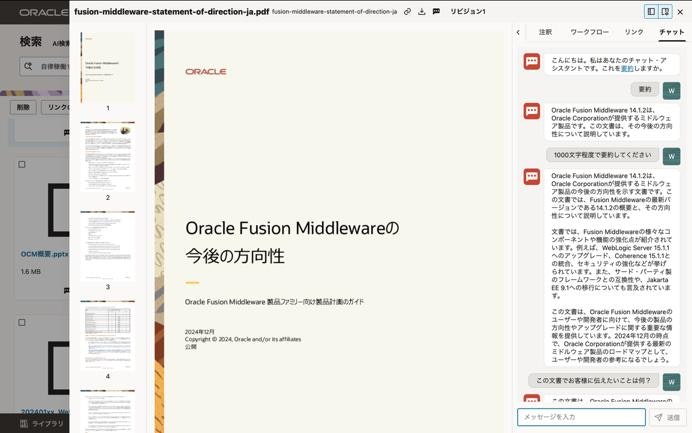The image size is (692, 433).
Task: Click the この文書でお客様に伝えたいことは何？ message
Action: pyautogui.click(x=593, y=380)
